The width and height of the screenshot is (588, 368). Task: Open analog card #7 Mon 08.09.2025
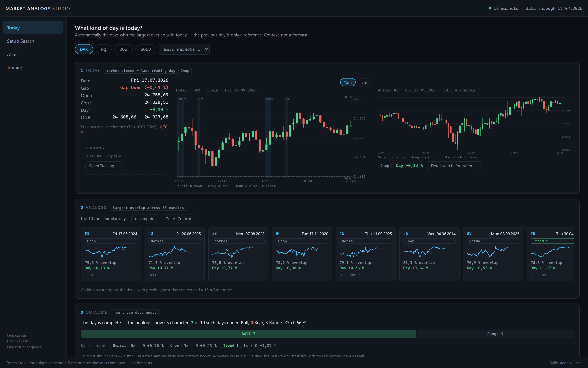coord(493,254)
